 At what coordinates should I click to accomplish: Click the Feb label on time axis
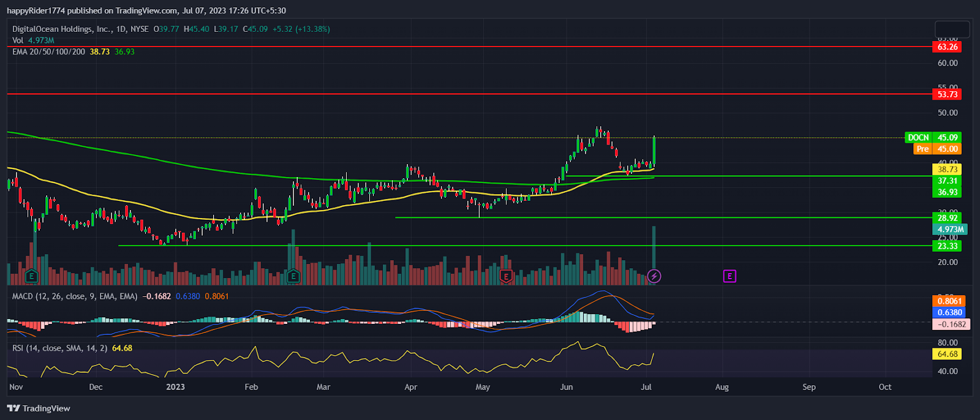tap(251, 387)
